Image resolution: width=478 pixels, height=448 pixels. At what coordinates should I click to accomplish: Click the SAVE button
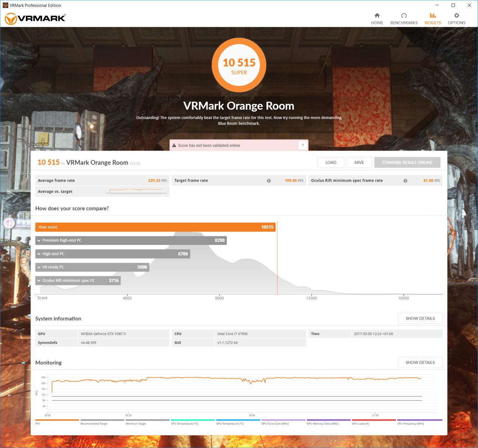click(x=359, y=162)
